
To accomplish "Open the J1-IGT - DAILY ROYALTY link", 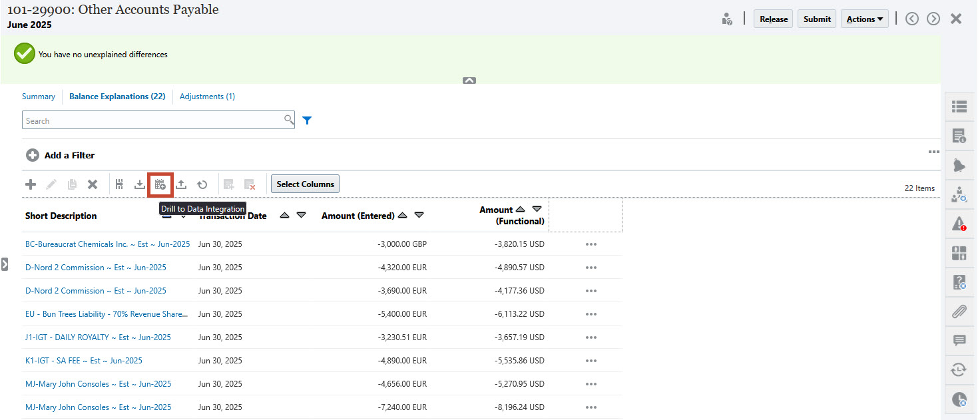I will 98,337.
